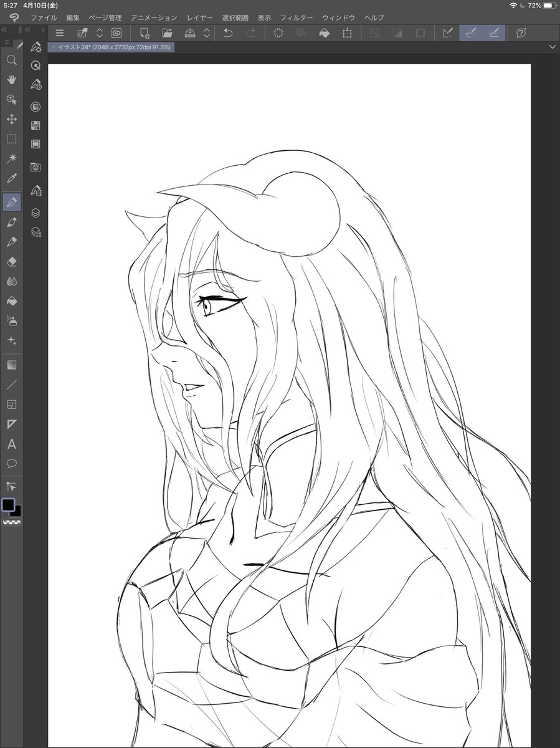Select the Frame border panel tool
The image size is (560, 748).
point(11,405)
